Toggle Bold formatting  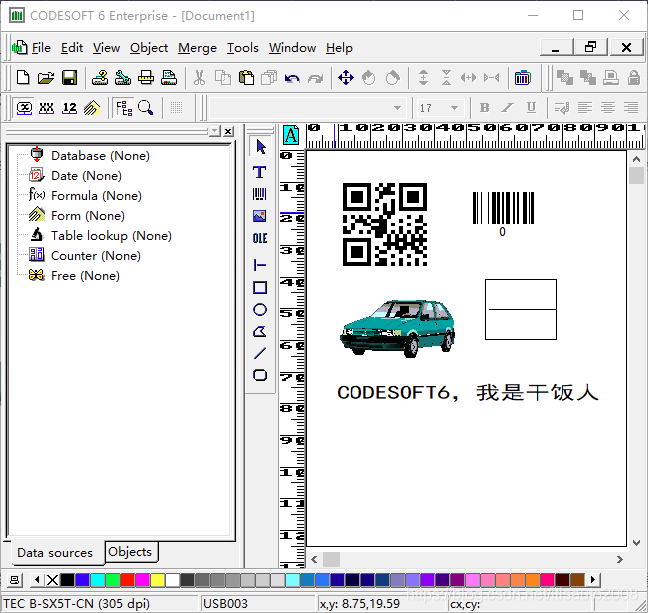(484, 108)
